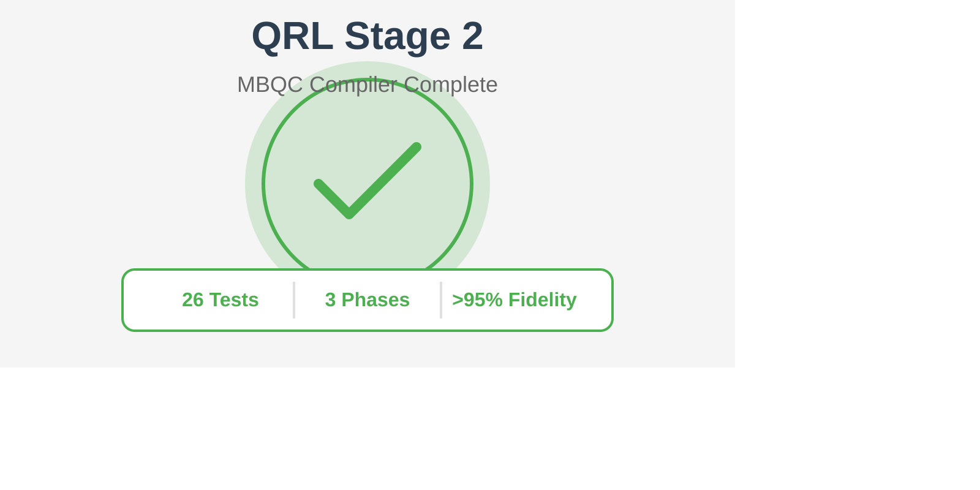Click the word "Complete" in the subtitle

(451, 85)
